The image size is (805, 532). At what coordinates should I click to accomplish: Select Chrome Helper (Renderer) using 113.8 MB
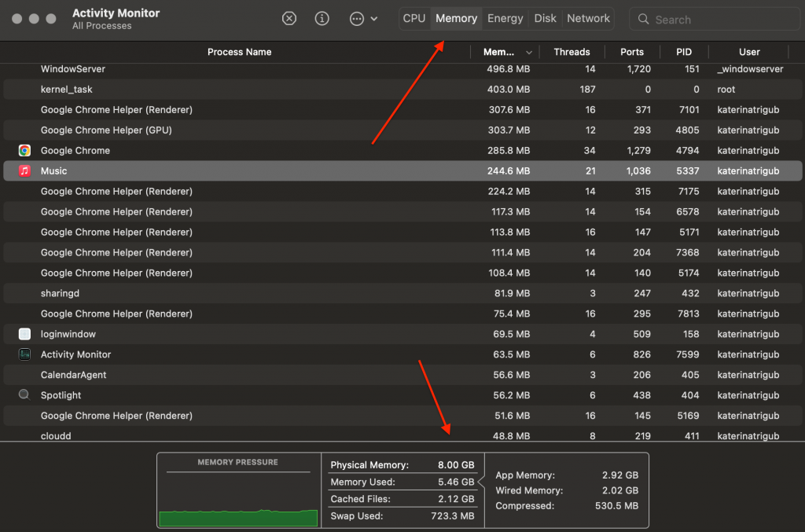point(402,232)
